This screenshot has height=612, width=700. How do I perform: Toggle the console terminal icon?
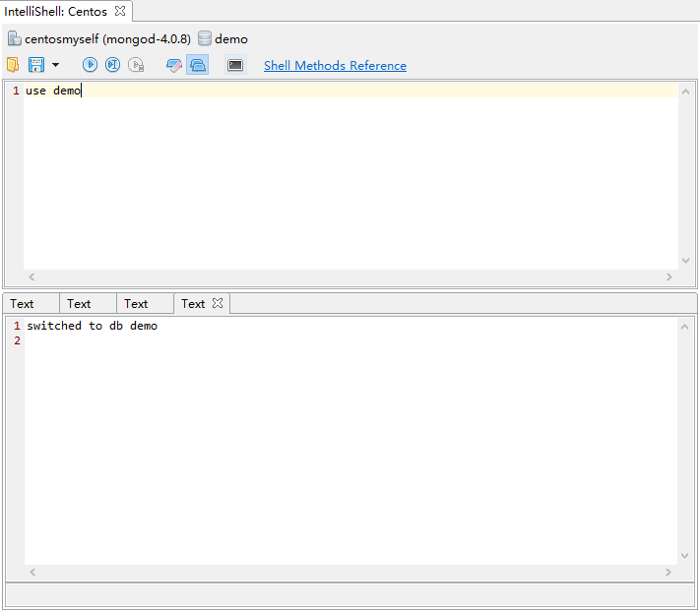[235, 65]
